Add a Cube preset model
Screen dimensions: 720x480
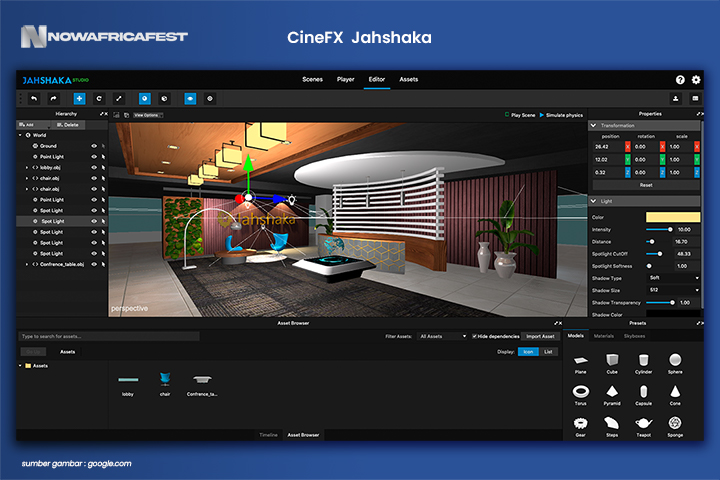(x=612, y=363)
